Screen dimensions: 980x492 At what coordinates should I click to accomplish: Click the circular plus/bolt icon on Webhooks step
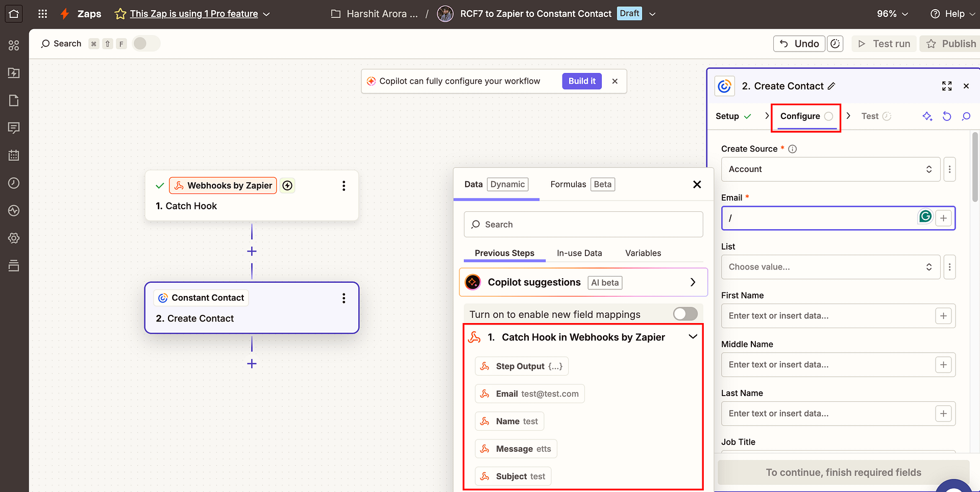click(x=288, y=186)
